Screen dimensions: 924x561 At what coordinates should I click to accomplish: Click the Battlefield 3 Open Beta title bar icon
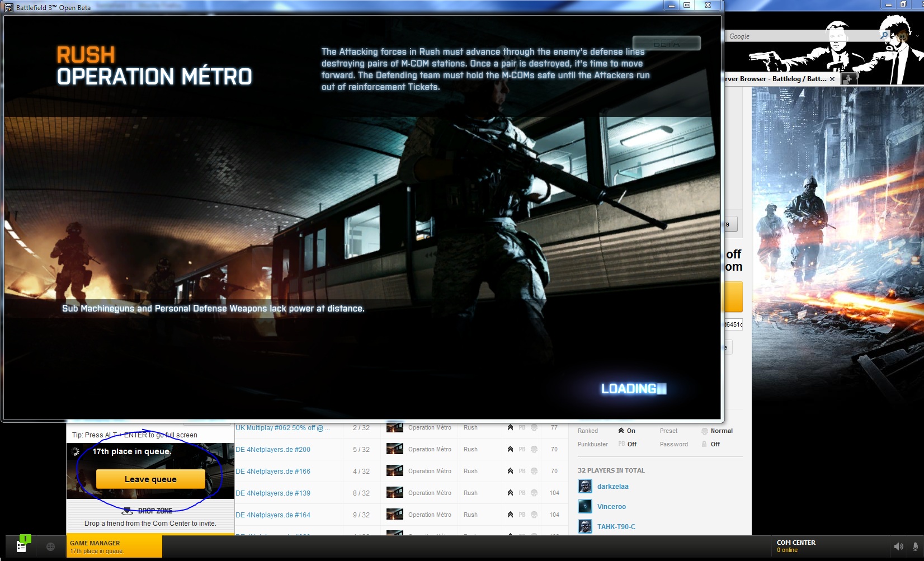[9, 7]
